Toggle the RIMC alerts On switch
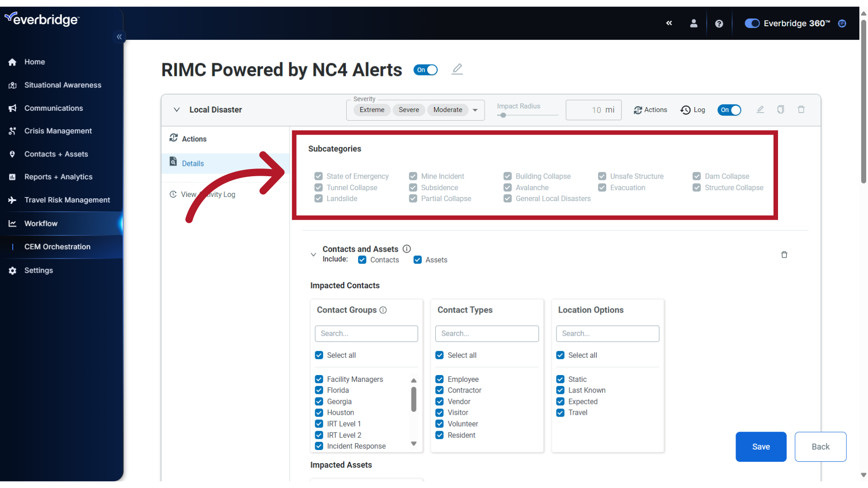This screenshot has width=868, height=488. pos(425,70)
